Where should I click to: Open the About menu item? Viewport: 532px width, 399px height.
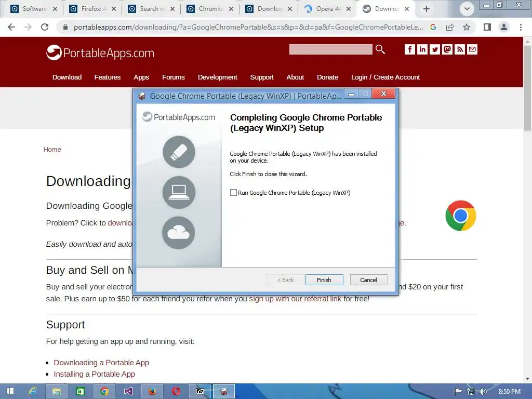tap(295, 77)
